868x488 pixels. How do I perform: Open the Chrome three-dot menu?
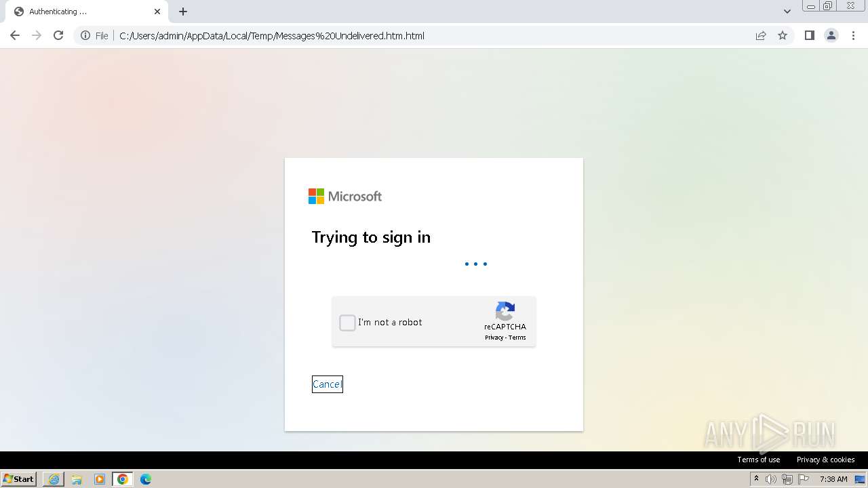[853, 36]
